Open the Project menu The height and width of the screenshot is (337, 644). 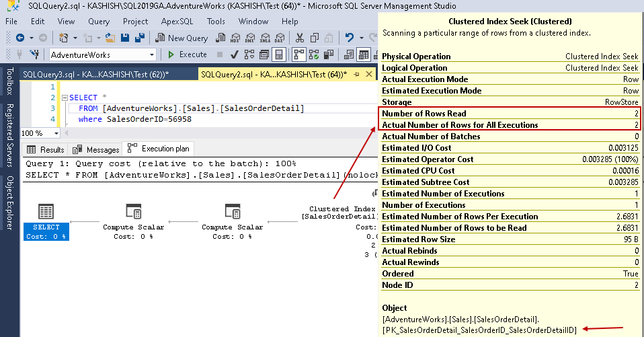click(x=135, y=22)
